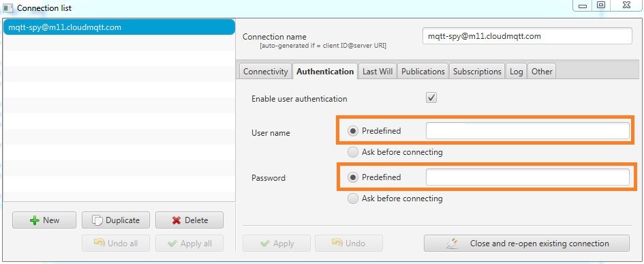This screenshot has width=644, height=264.
Task: Click the plug icon on reconnect button
Action: 450,244
